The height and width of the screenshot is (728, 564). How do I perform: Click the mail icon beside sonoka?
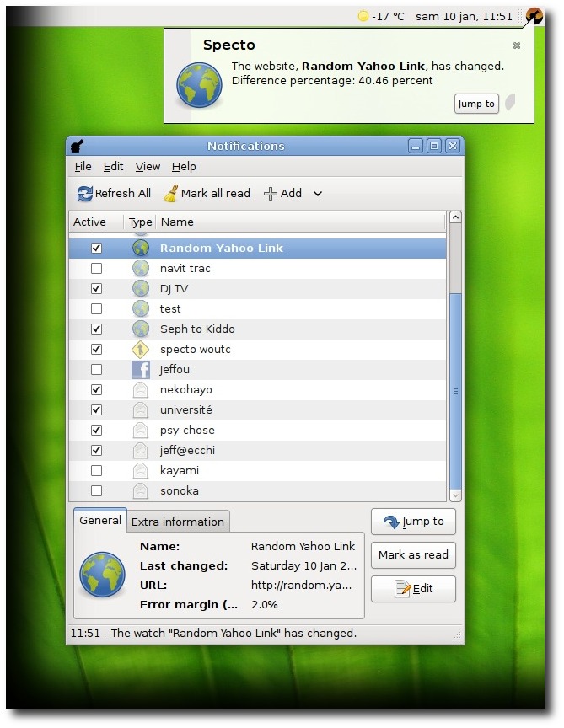(x=141, y=490)
